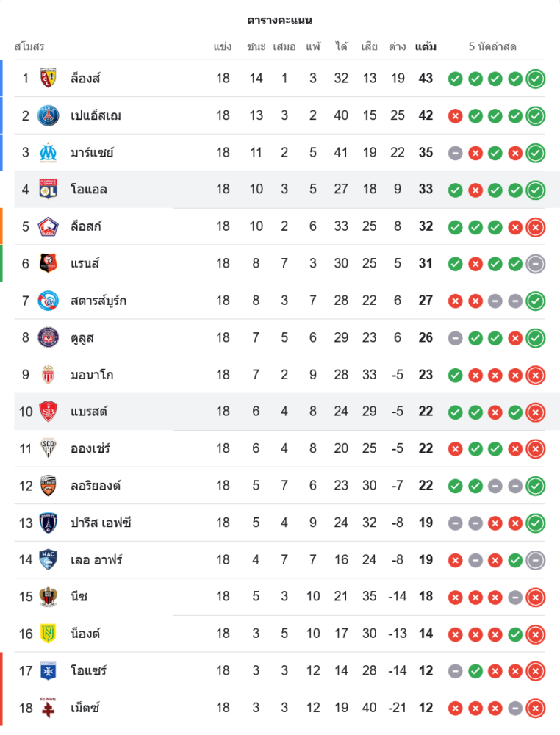This screenshot has width=560, height=735.
Task: Click Lens's latest circled win result icon
Action: coord(536,79)
